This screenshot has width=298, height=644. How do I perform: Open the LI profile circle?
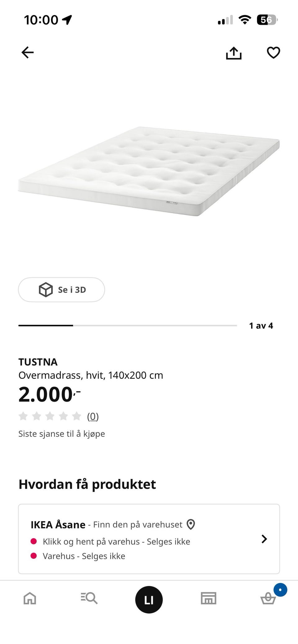pos(149,600)
